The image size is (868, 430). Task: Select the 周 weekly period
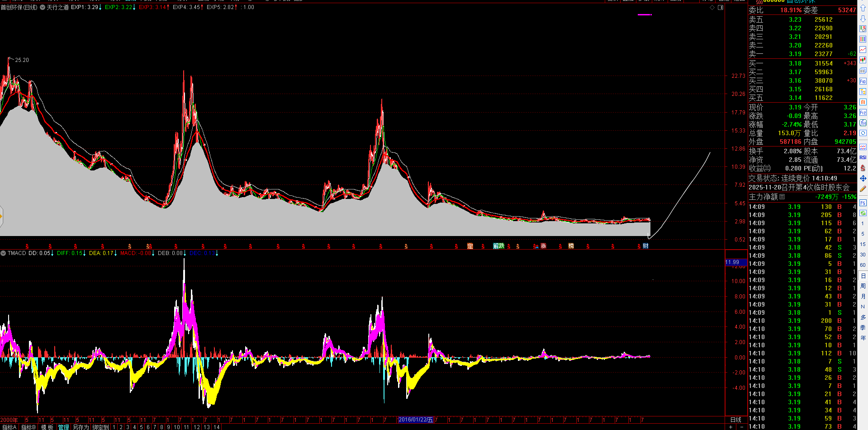(x=863, y=286)
